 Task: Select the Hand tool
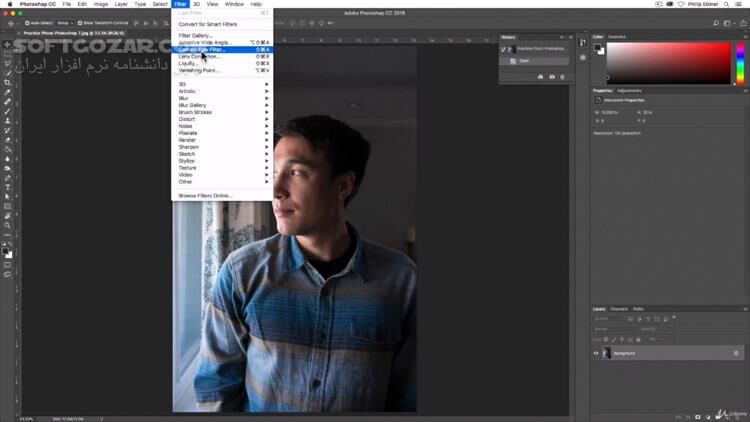pos(7,216)
